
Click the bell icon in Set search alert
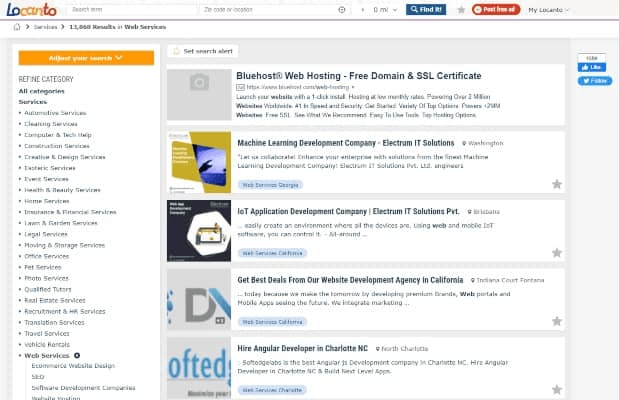176,51
